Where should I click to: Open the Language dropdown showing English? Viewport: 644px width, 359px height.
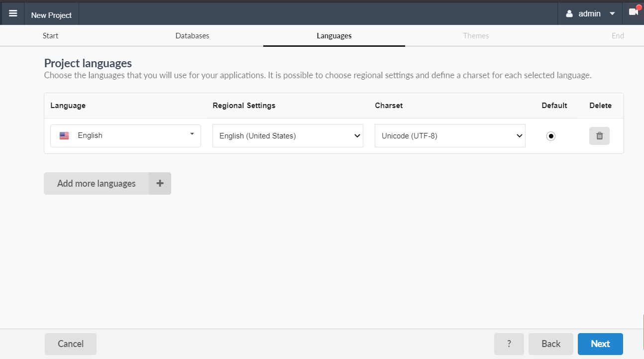(125, 135)
